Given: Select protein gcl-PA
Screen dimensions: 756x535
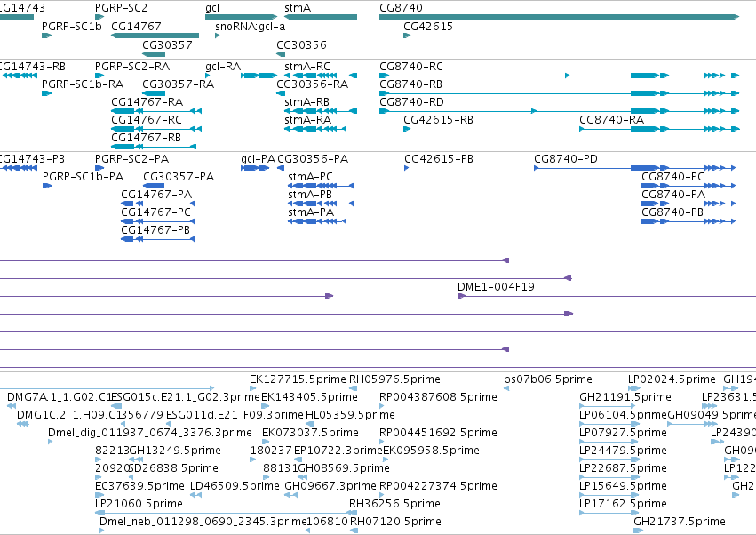Looking at the screenshot, I should click(255, 168).
